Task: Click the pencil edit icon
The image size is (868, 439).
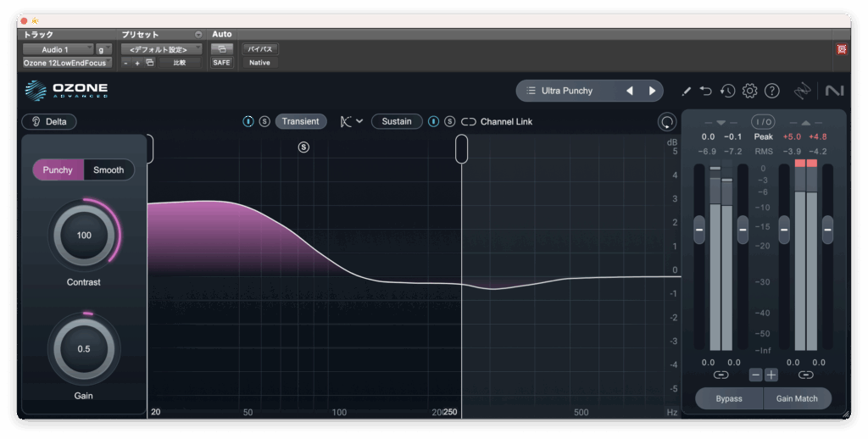Action: coord(686,91)
